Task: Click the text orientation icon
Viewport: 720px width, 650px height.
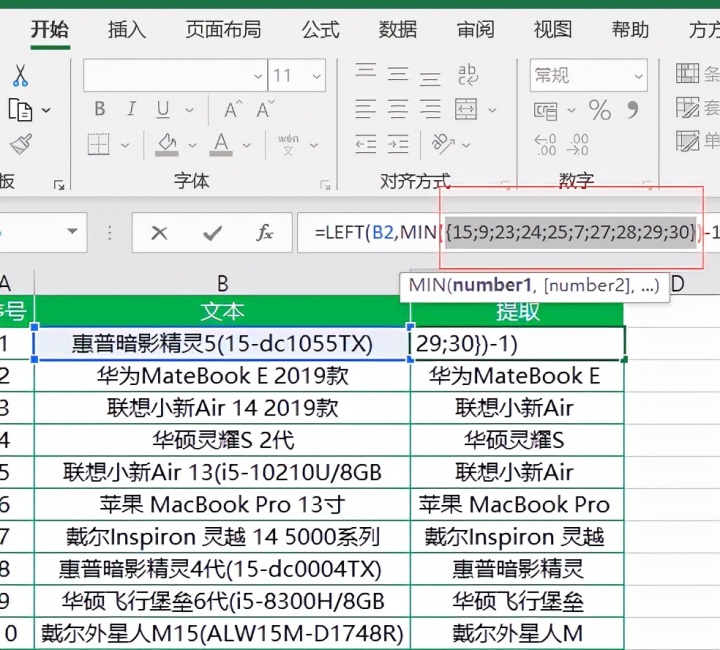Action: (x=443, y=144)
